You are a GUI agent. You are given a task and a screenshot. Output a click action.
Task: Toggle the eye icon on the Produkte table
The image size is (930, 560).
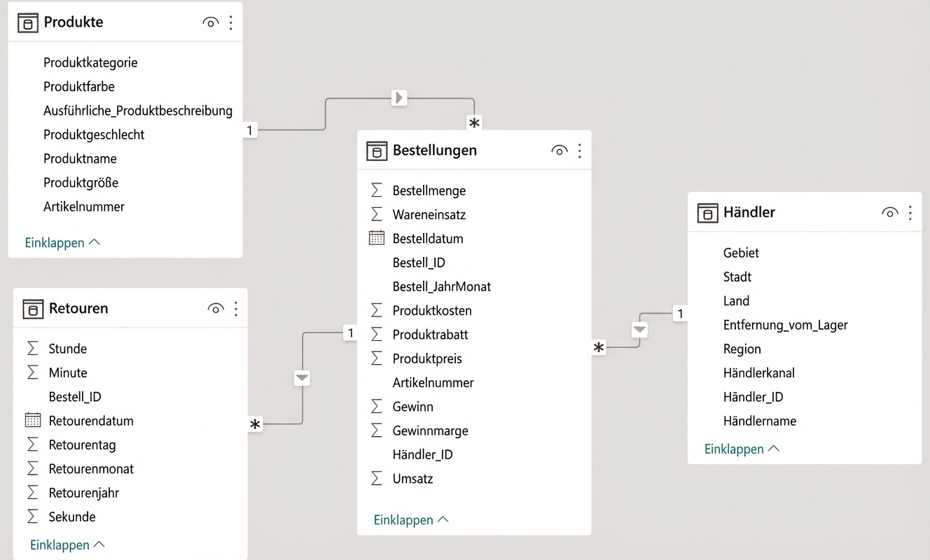pos(210,22)
